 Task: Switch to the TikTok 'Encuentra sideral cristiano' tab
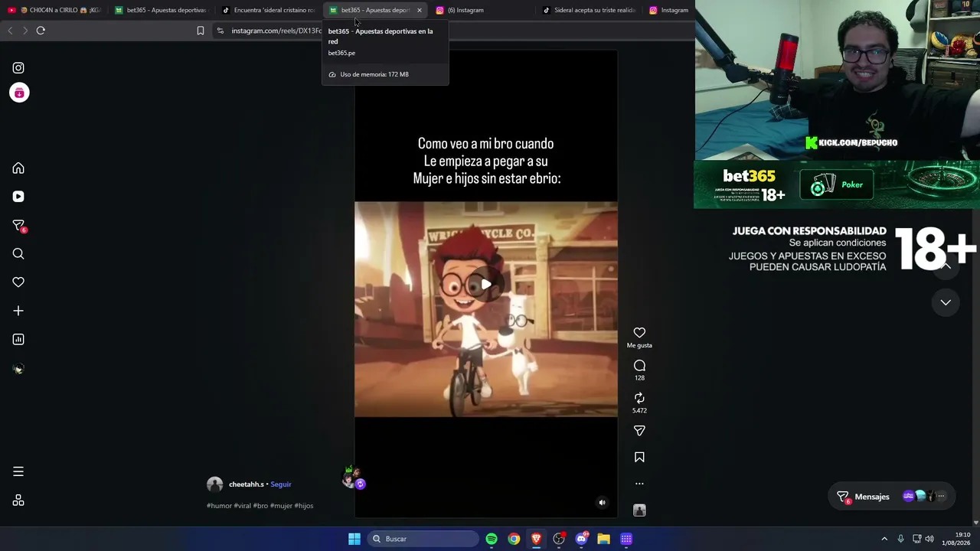coord(268,10)
